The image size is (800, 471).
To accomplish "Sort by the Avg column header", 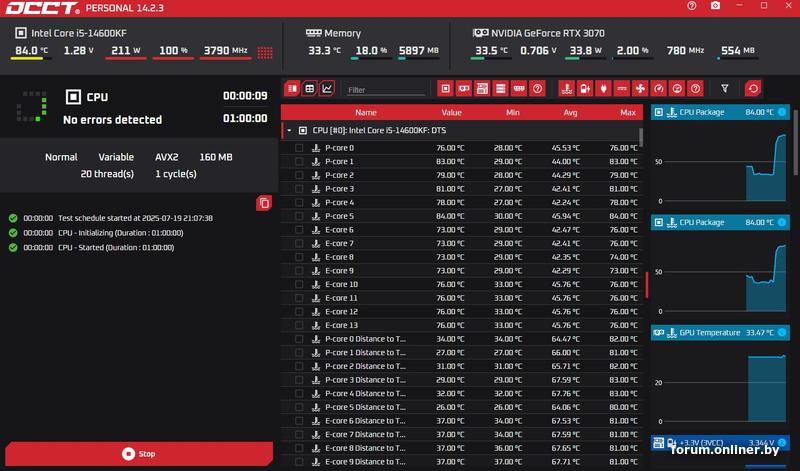I will (570, 112).
